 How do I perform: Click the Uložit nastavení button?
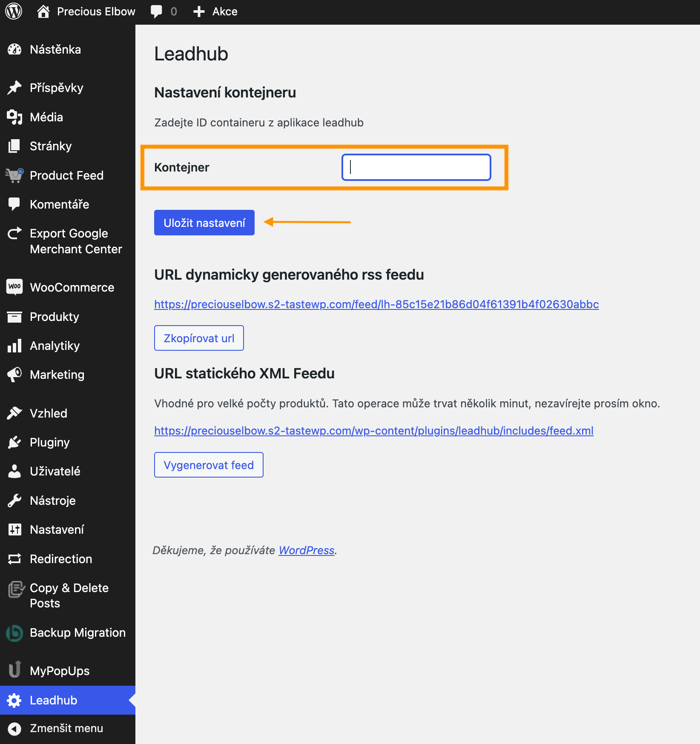point(204,223)
